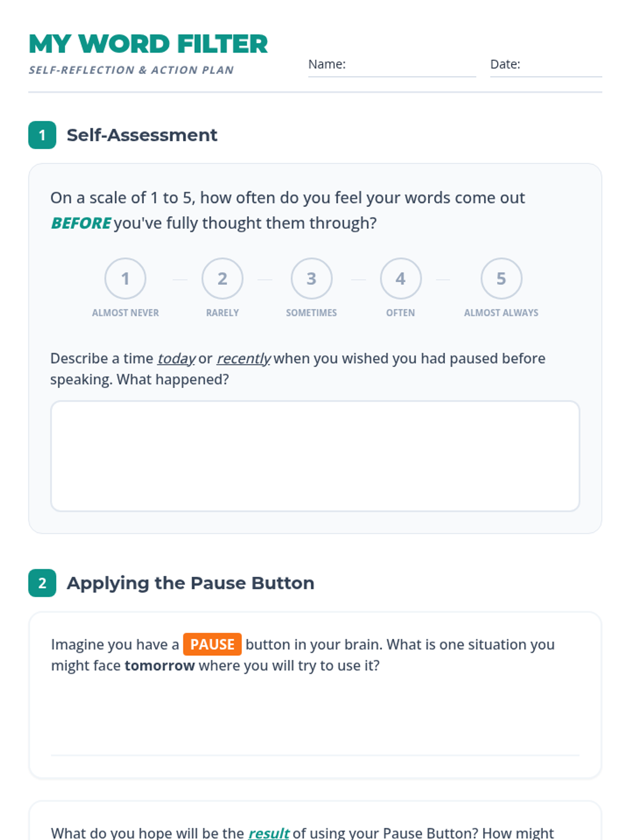Click the section 2 number badge

coord(42,583)
